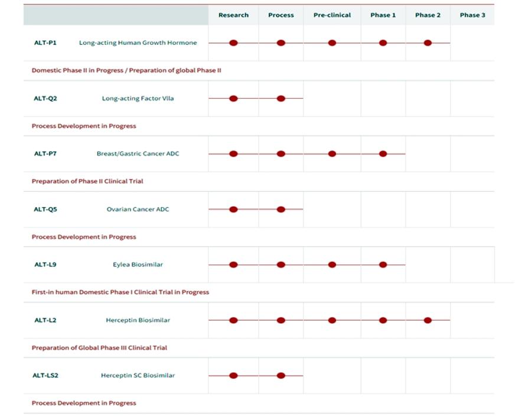525x420 pixels.
Task: Click the Research column header
Action: point(233,15)
